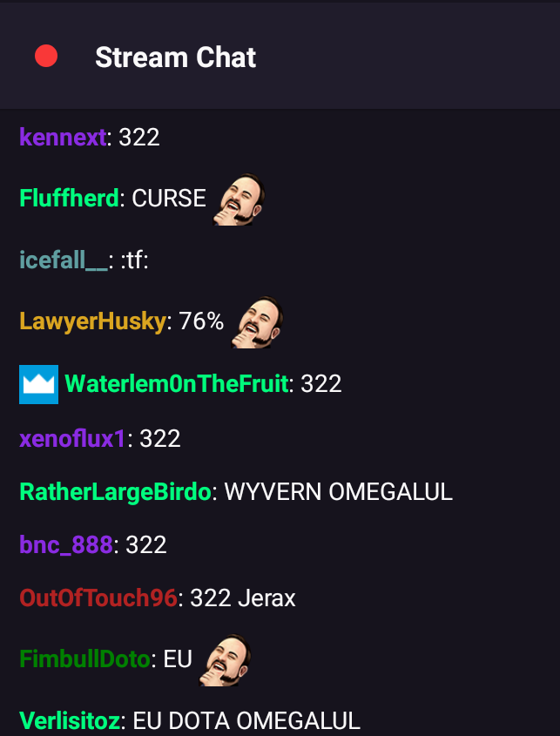
Task: Open bnc_888's user card
Action: pyautogui.click(x=66, y=545)
